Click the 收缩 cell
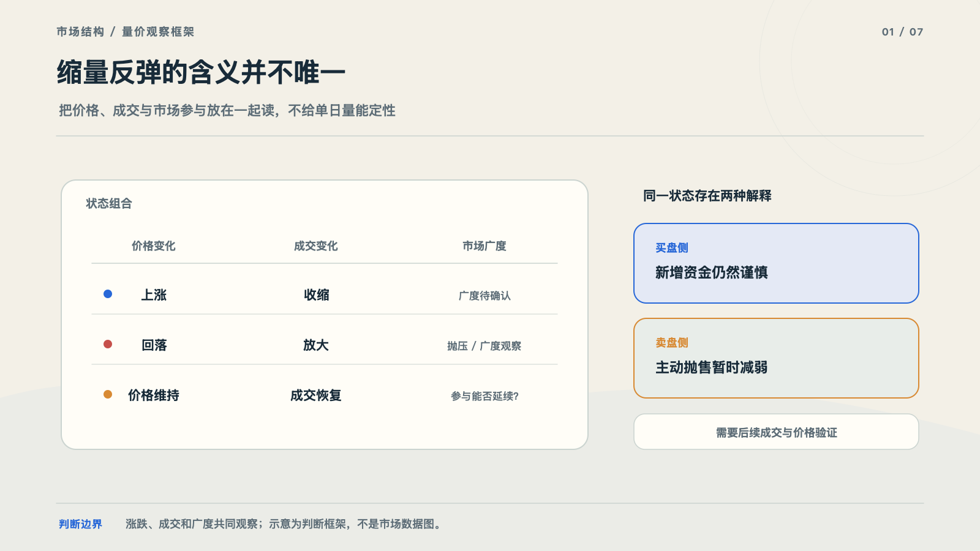980x551 pixels. click(x=316, y=295)
